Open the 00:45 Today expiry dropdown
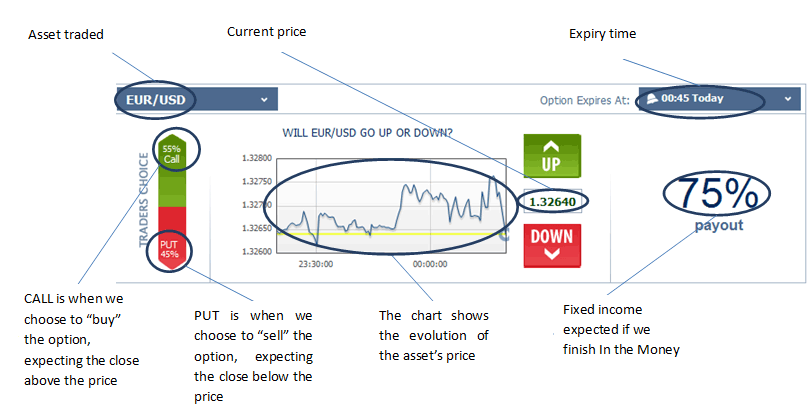Viewport: 808px width, 418px height. click(x=720, y=99)
